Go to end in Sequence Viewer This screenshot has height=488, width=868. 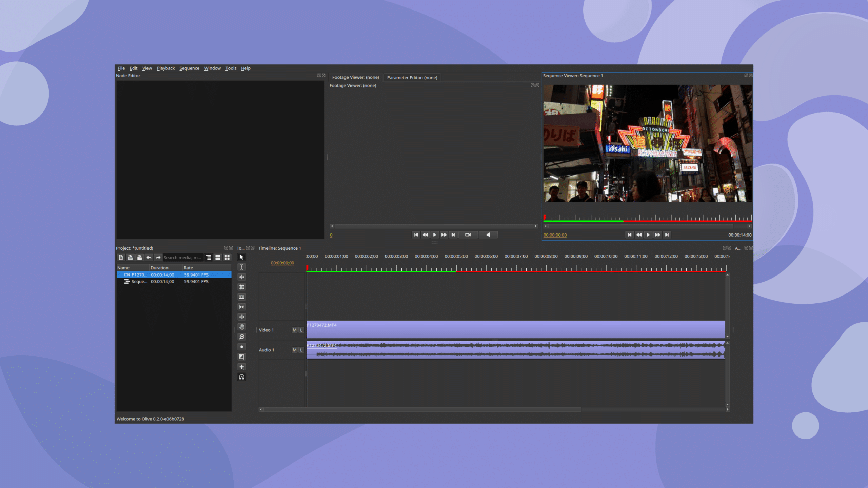point(667,235)
